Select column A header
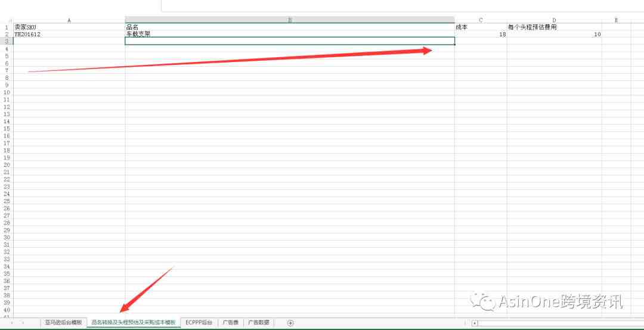This screenshot has width=644, height=330. click(x=69, y=20)
